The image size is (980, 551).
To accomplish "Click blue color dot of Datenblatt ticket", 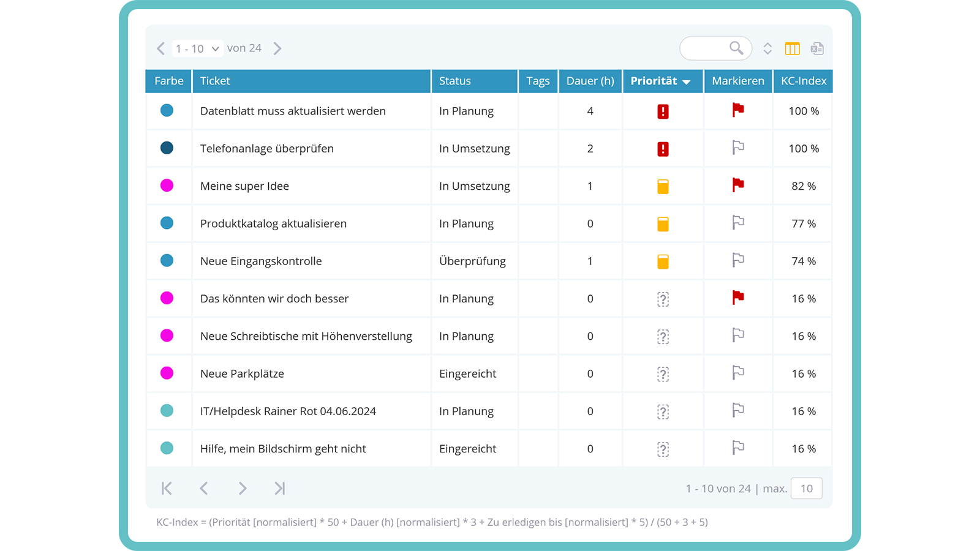I will (x=167, y=110).
